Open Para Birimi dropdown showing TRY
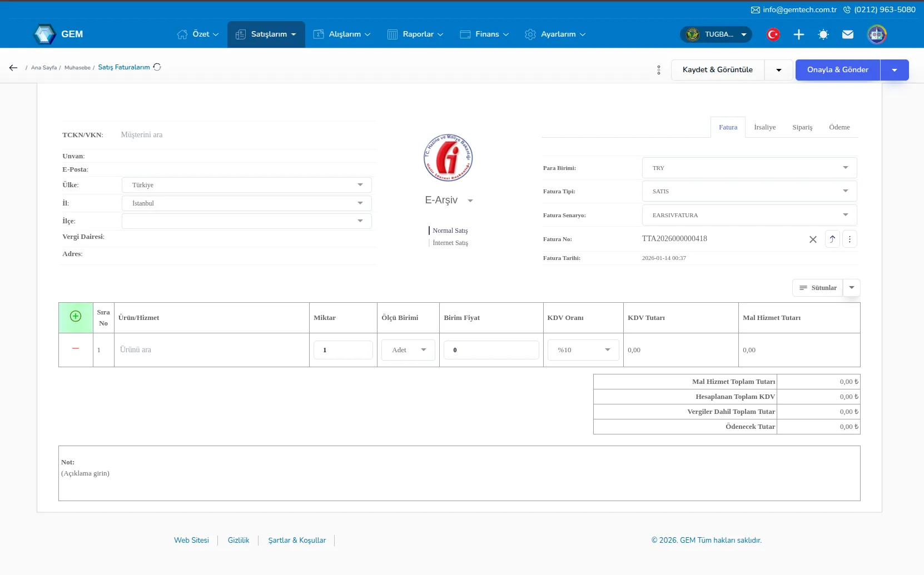The width and height of the screenshot is (924, 575). click(749, 168)
